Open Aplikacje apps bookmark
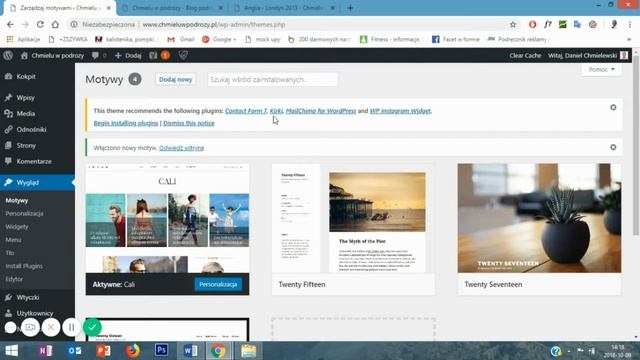Image resolution: width=640 pixels, height=360 pixels. [24, 39]
